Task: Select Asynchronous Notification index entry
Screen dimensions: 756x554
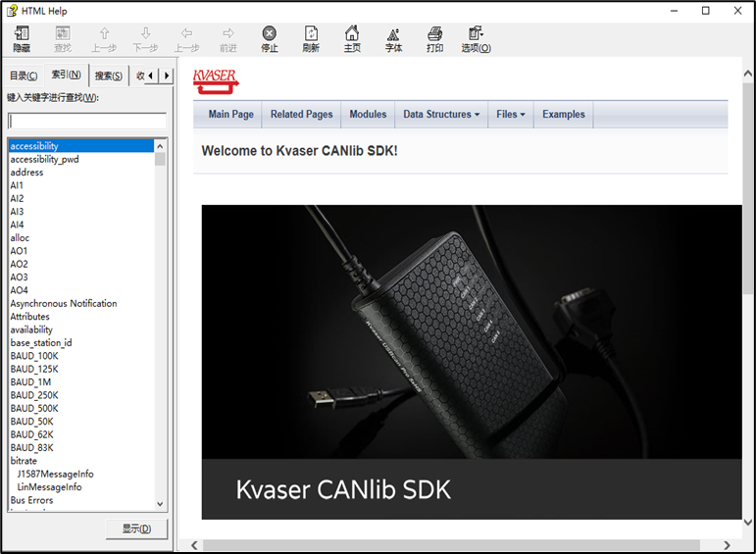Action: click(x=64, y=303)
